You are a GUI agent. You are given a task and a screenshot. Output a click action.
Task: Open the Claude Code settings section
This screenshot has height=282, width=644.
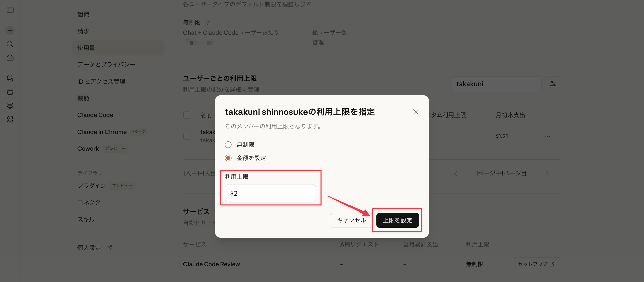[95, 115]
